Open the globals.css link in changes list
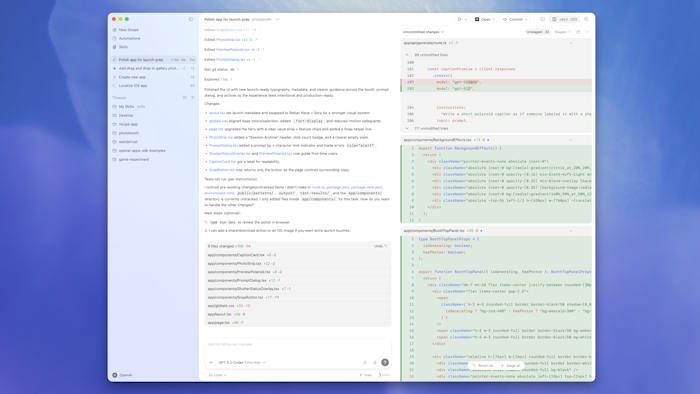Viewport: 700px width, 394px height. 218,121
